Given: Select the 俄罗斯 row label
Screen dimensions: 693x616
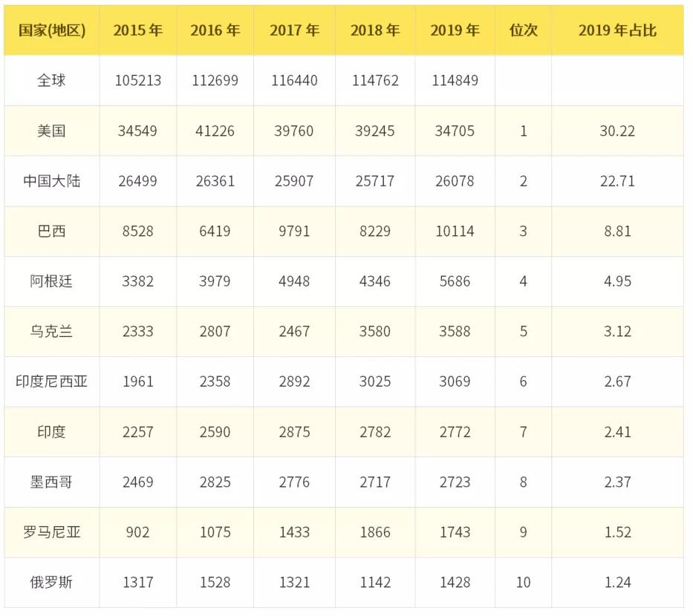Looking at the screenshot, I should [51, 583].
